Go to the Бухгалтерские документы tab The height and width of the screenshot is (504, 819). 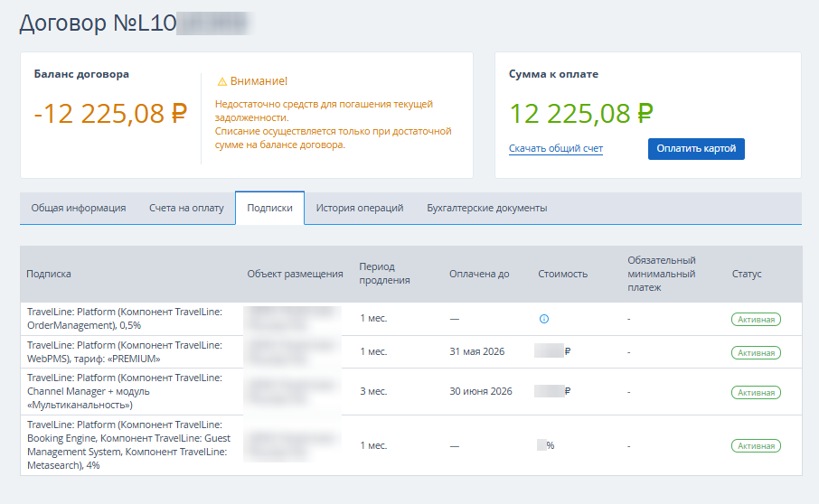(487, 208)
